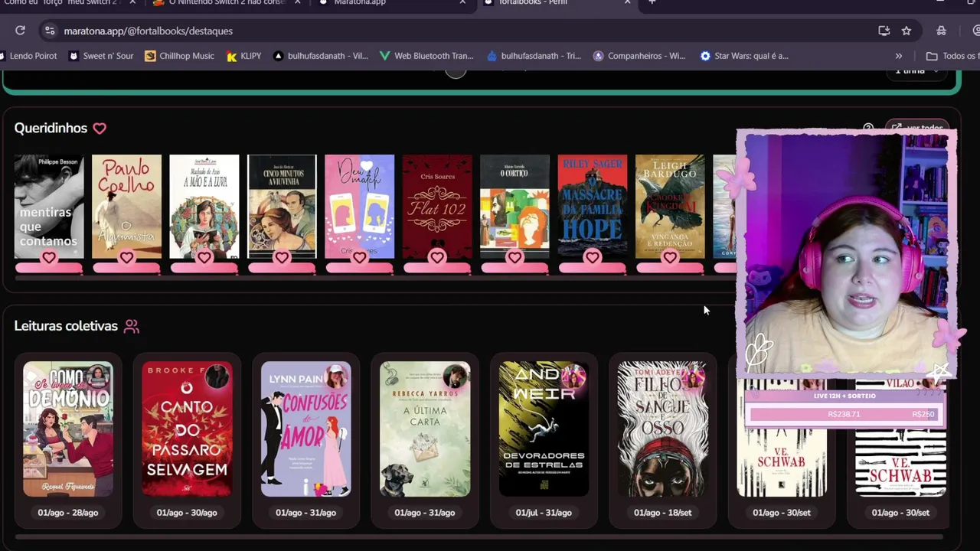
Task: Open the KLIPY bookmark
Action: coord(244,56)
